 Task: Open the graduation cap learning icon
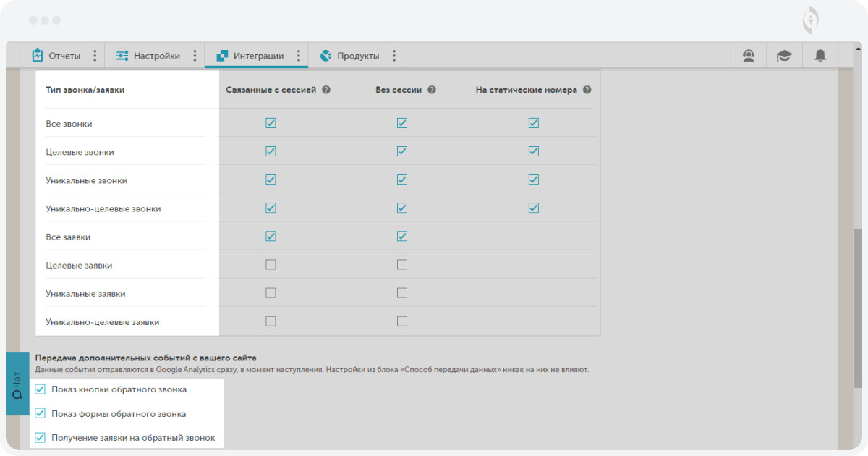tap(784, 56)
